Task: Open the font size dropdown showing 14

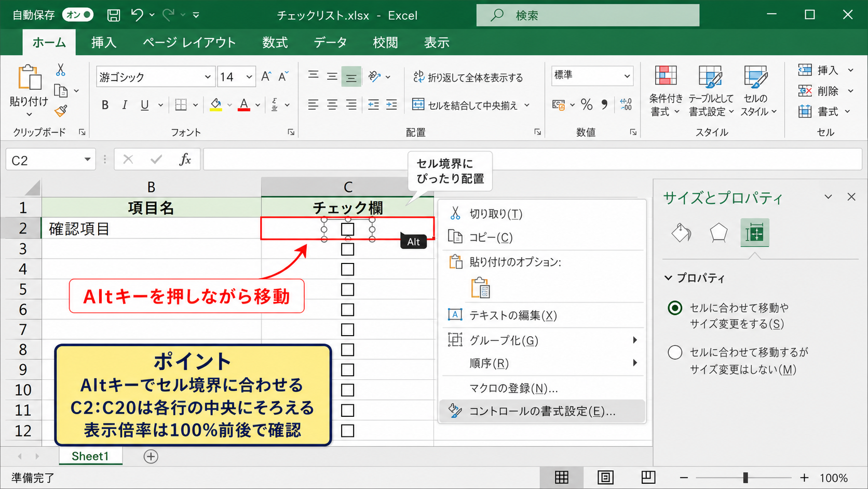Action: (249, 77)
